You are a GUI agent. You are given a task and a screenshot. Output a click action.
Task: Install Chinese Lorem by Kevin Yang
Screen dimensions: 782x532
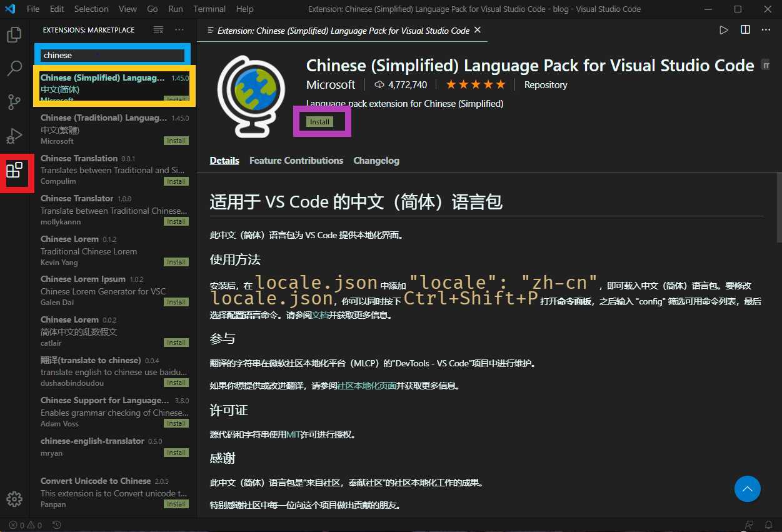[176, 262]
